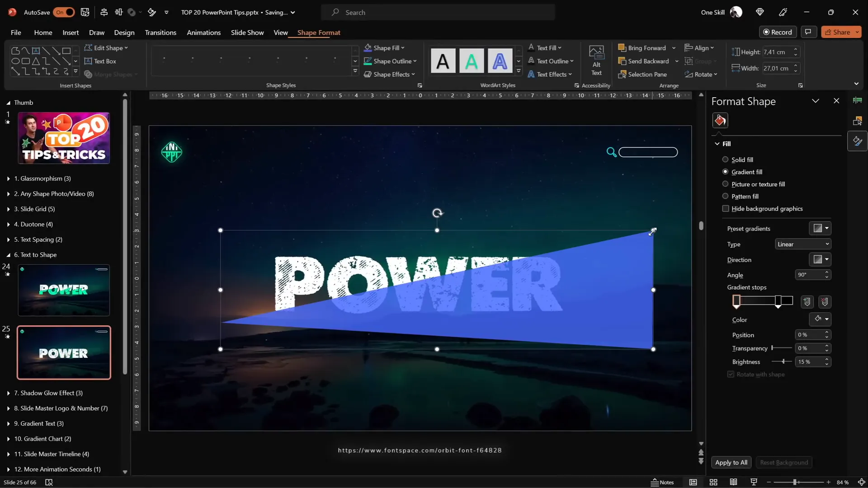Switch to the Animations tab
The image size is (868, 488).
click(x=203, y=33)
